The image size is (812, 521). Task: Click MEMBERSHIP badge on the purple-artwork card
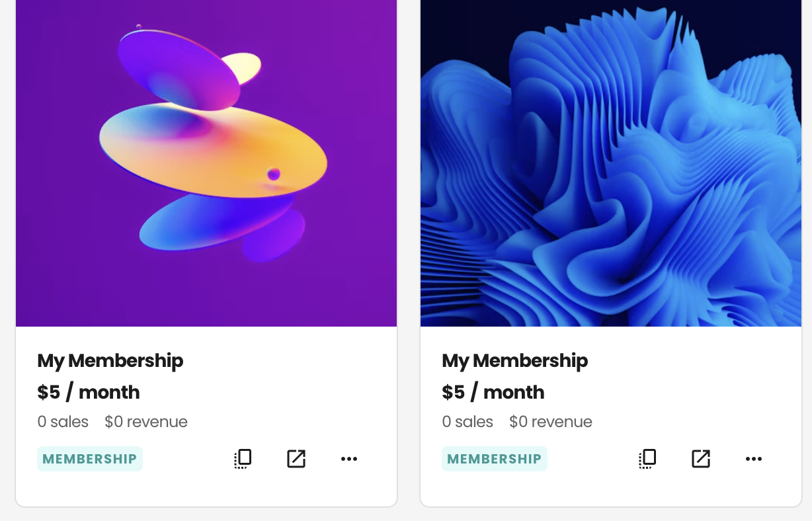click(x=90, y=459)
